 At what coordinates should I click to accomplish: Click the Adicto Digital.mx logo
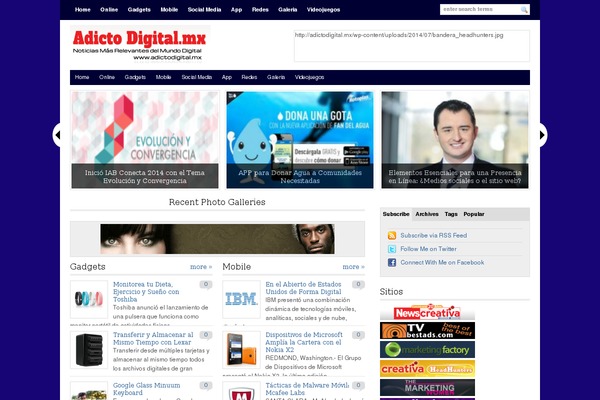[x=140, y=44]
